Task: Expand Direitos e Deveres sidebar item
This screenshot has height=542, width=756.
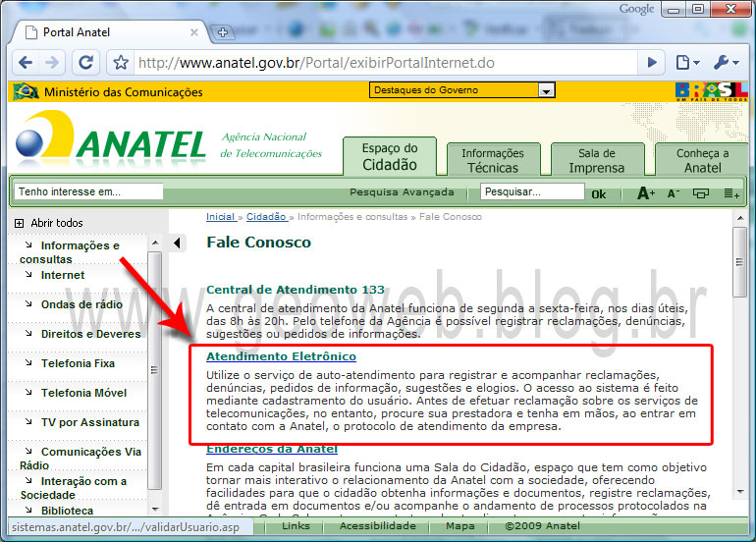Action: [90, 334]
